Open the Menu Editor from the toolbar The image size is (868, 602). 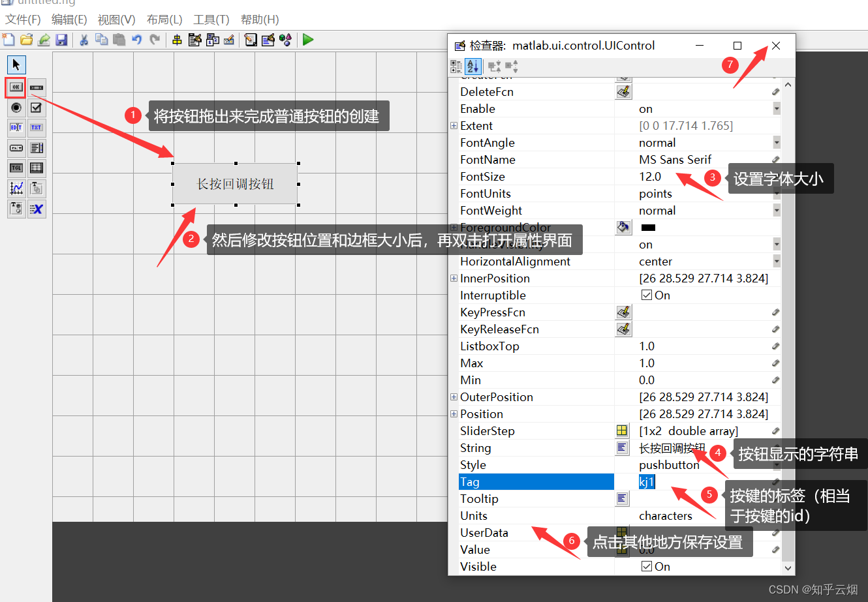click(x=194, y=40)
